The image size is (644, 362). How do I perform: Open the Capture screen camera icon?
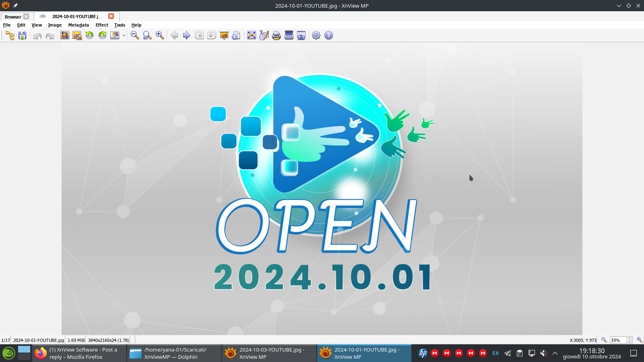301,35
